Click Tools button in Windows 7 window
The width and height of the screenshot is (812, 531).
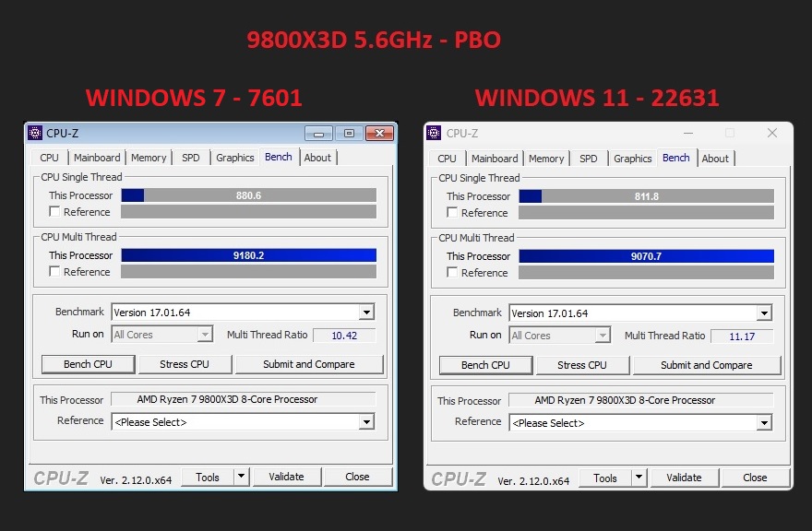click(208, 477)
